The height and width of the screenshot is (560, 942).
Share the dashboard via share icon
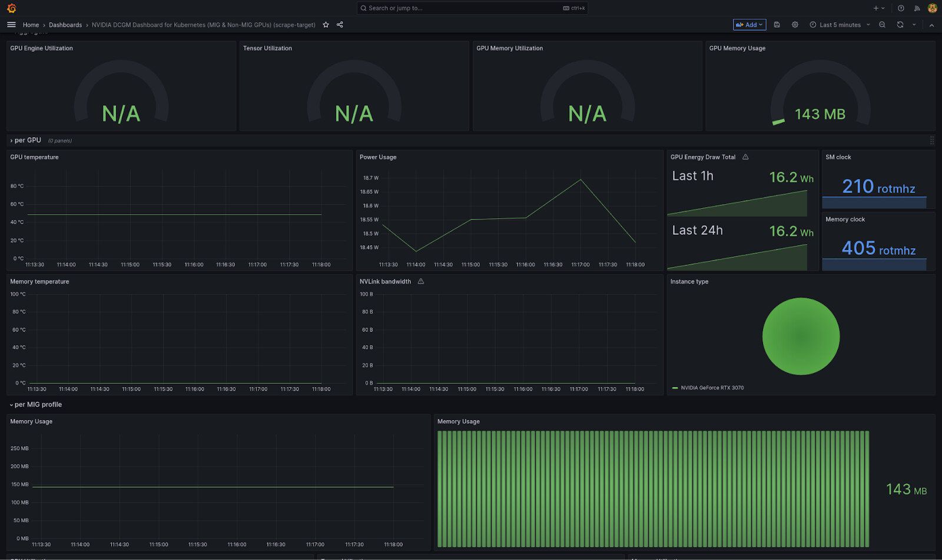click(340, 25)
